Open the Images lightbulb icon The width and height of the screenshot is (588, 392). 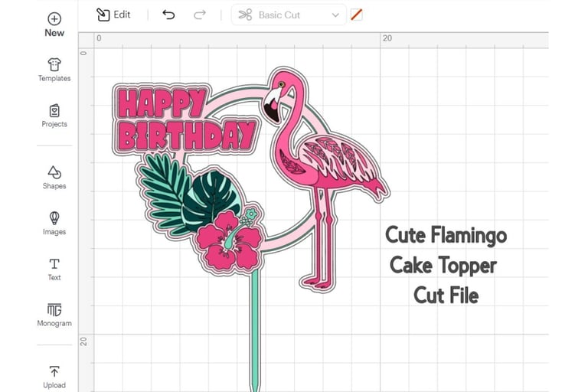coord(54,218)
